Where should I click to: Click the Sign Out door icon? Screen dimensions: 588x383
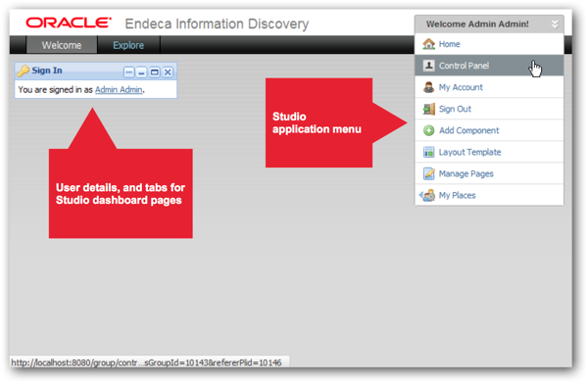click(428, 109)
